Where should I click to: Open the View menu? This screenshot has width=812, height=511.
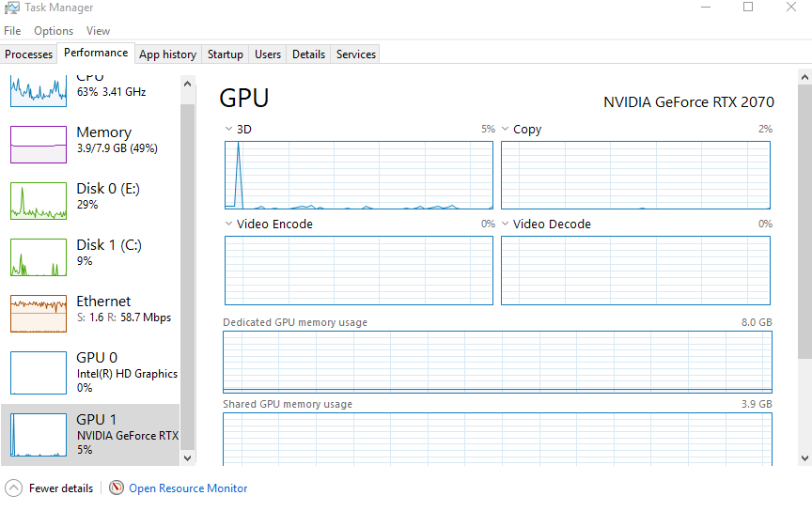pyautogui.click(x=98, y=31)
